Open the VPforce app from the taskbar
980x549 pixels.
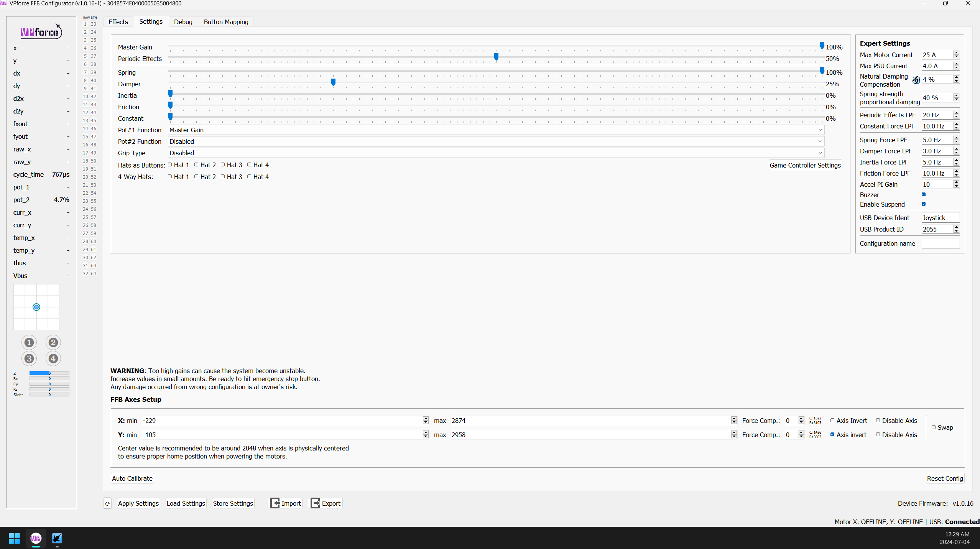click(x=36, y=538)
